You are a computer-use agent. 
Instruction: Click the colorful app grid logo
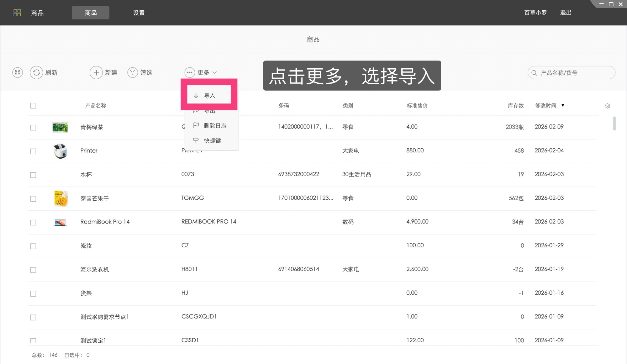[17, 13]
